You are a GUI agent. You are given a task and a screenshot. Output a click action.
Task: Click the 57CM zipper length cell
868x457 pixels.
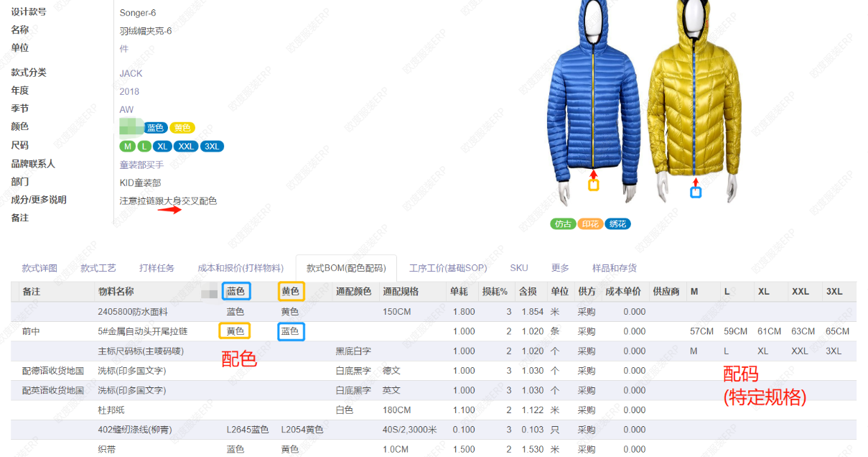[701, 331]
